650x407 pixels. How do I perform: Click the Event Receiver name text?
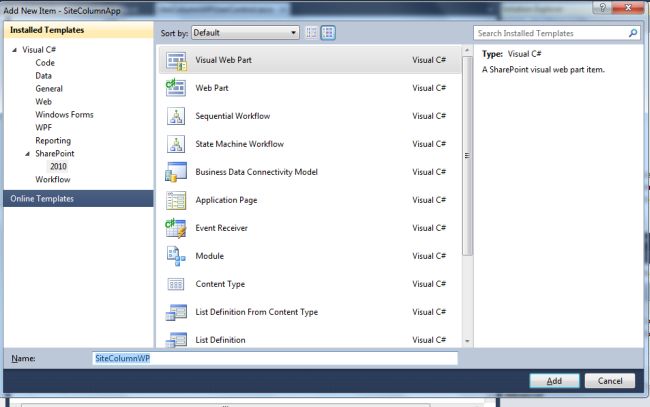221,228
